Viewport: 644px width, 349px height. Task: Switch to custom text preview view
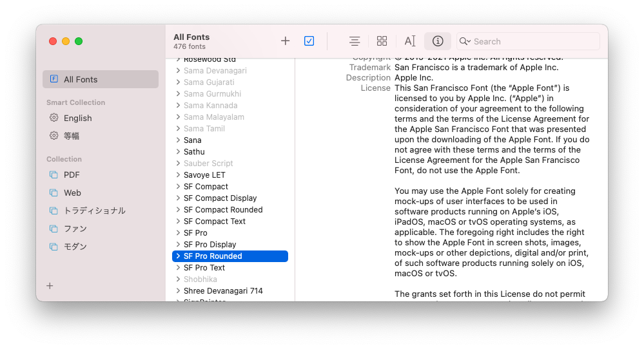410,41
